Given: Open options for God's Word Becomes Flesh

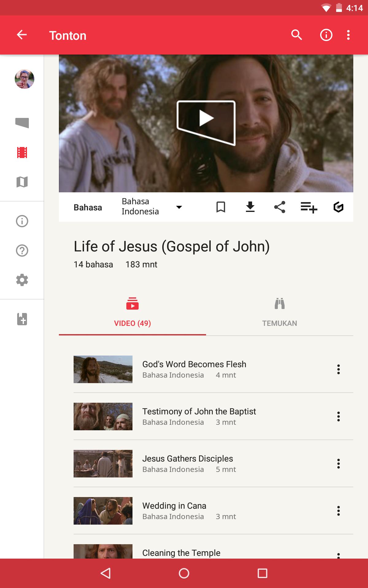Looking at the screenshot, I should coord(339,369).
